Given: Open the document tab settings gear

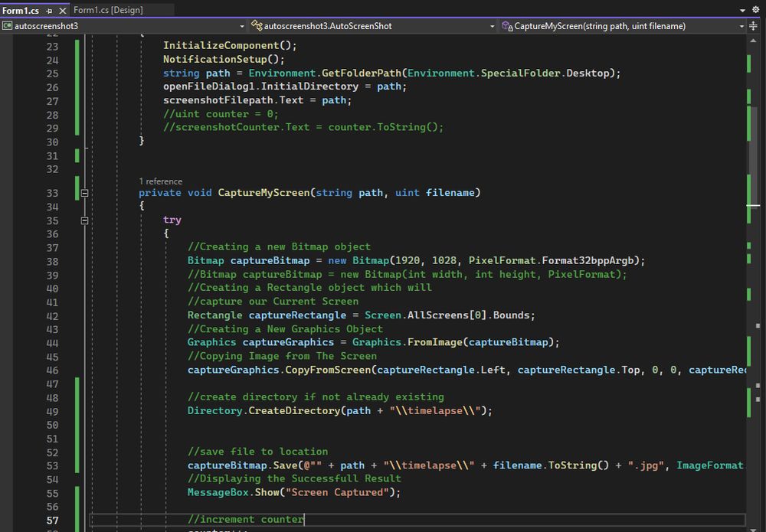Looking at the screenshot, I should (x=756, y=10).
